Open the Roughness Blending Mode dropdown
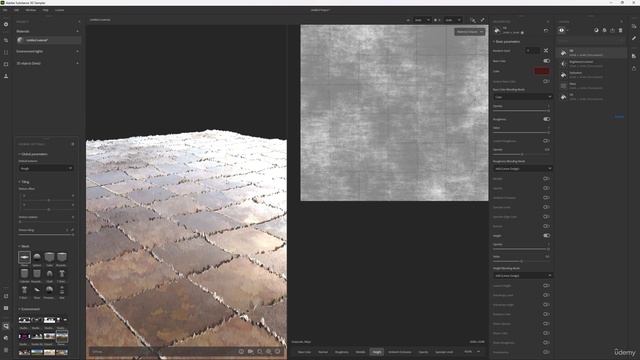 (x=522, y=168)
